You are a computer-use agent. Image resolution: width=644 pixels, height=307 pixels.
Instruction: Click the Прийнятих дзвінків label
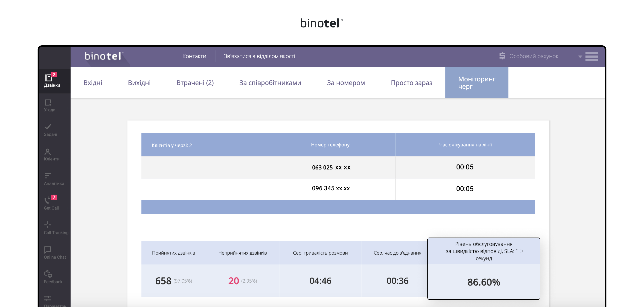tap(173, 253)
